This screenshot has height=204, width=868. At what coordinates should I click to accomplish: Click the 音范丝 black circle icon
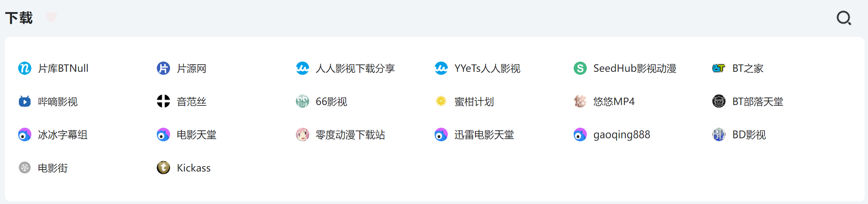click(163, 101)
